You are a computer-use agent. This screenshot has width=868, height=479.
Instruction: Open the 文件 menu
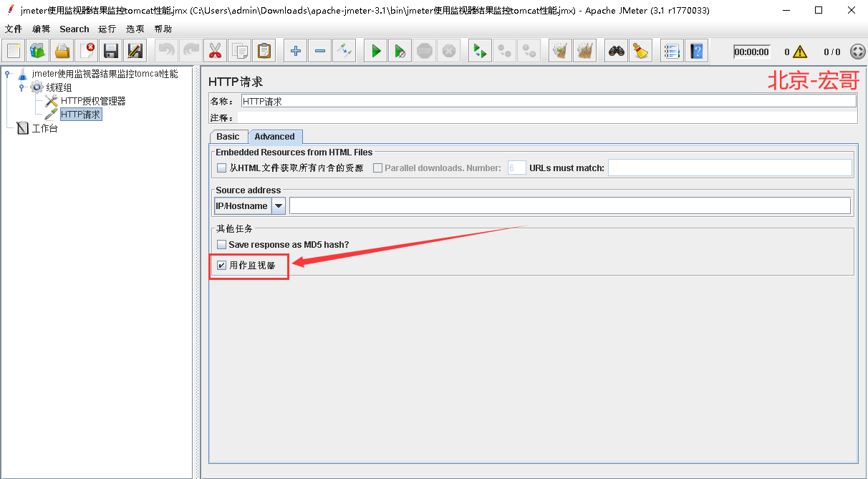14,29
